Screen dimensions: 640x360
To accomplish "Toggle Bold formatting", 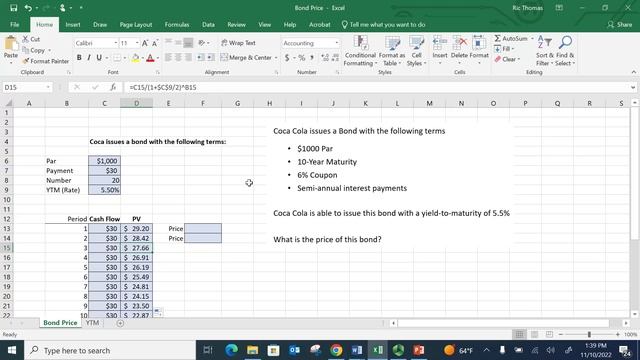I will (x=79, y=58).
